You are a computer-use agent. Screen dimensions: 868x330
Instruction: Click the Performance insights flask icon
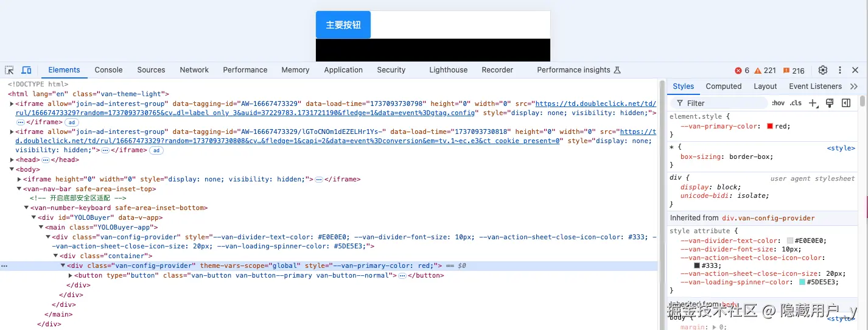(617, 70)
